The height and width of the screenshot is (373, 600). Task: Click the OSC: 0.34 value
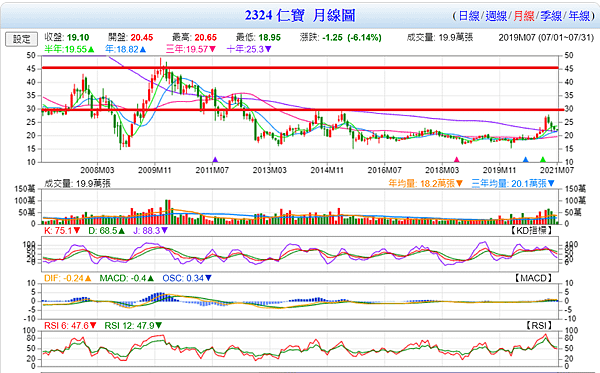[x=187, y=279]
